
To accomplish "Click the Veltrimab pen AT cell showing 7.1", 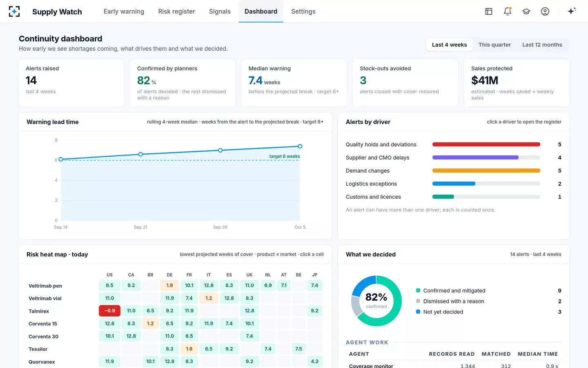I will pos(284,285).
